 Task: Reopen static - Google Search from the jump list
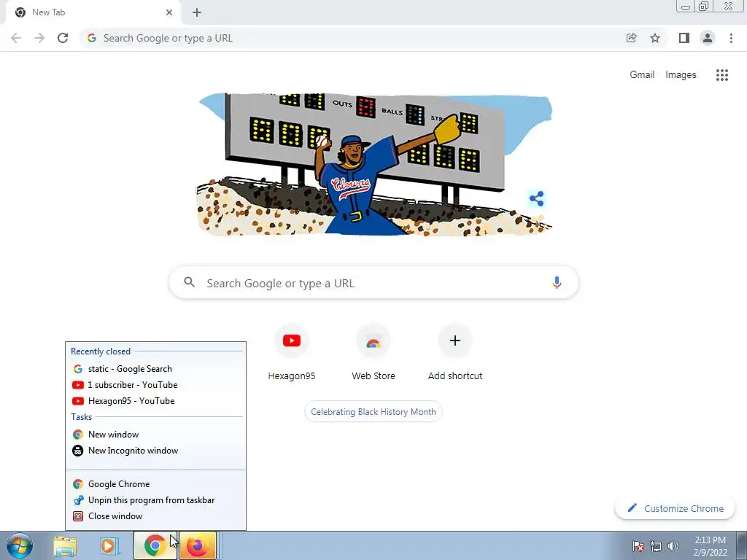click(x=156, y=369)
